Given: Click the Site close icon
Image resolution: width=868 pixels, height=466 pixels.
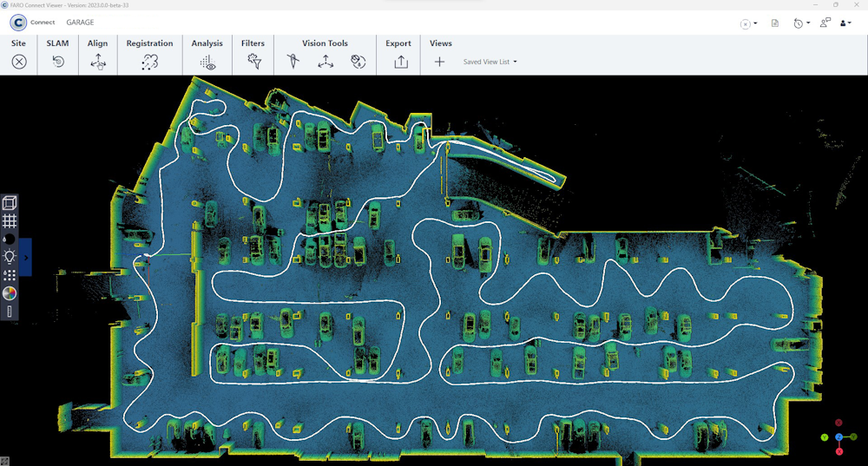Looking at the screenshot, I should (x=19, y=62).
